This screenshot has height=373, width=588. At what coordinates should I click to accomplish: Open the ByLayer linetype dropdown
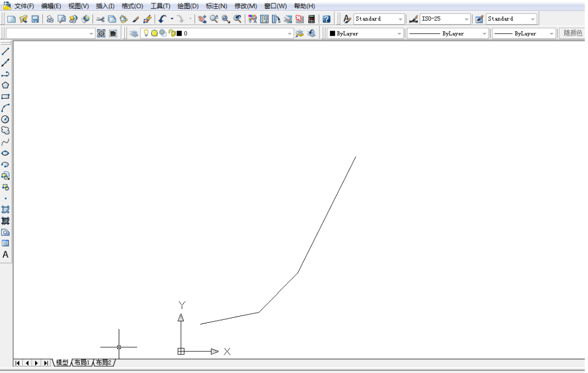484,34
